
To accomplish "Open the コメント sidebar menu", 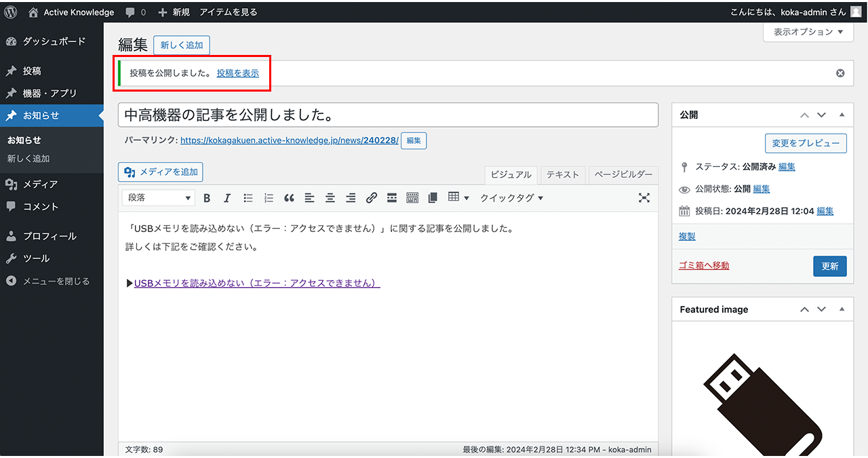I will coord(52,207).
